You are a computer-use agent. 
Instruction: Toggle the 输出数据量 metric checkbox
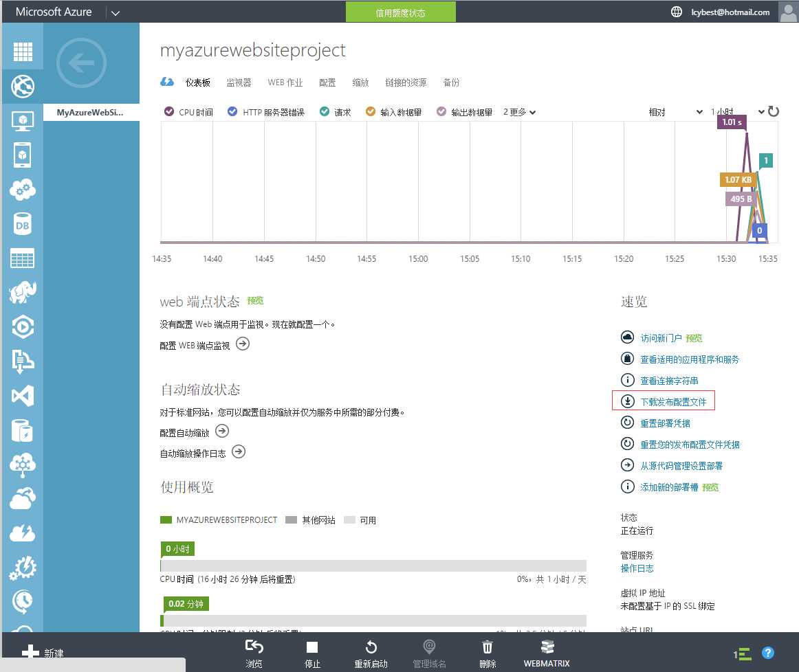[441, 111]
